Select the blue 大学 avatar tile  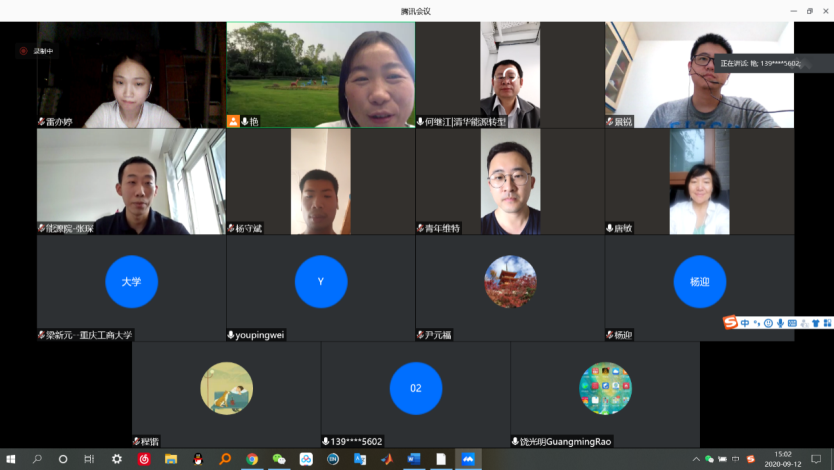pyautogui.click(x=131, y=282)
